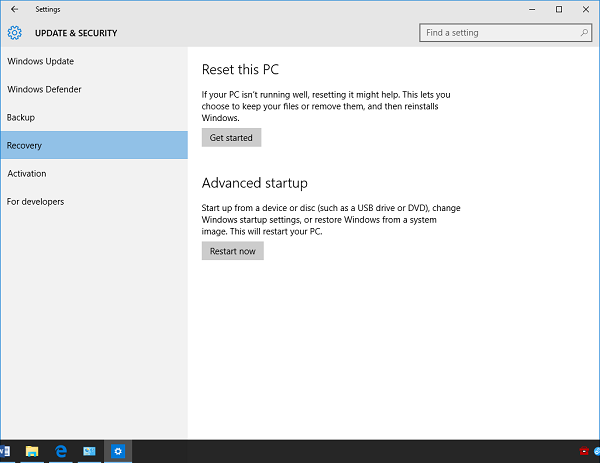Go to the Backup section
600x463 pixels.
[94, 117]
